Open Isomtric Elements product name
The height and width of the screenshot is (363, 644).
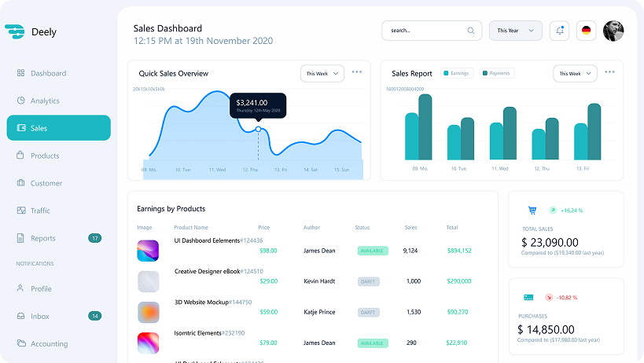(x=197, y=332)
